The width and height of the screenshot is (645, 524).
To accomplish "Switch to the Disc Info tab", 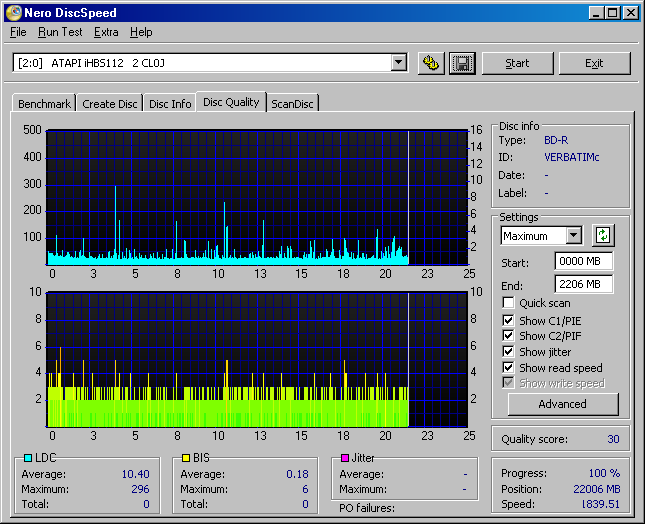I will 170,104.
